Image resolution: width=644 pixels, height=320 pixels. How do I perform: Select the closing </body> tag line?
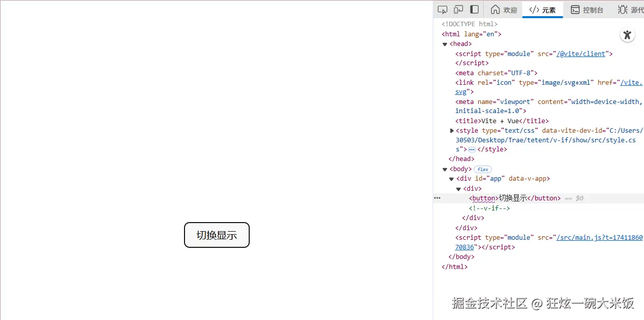pos(462,257)
